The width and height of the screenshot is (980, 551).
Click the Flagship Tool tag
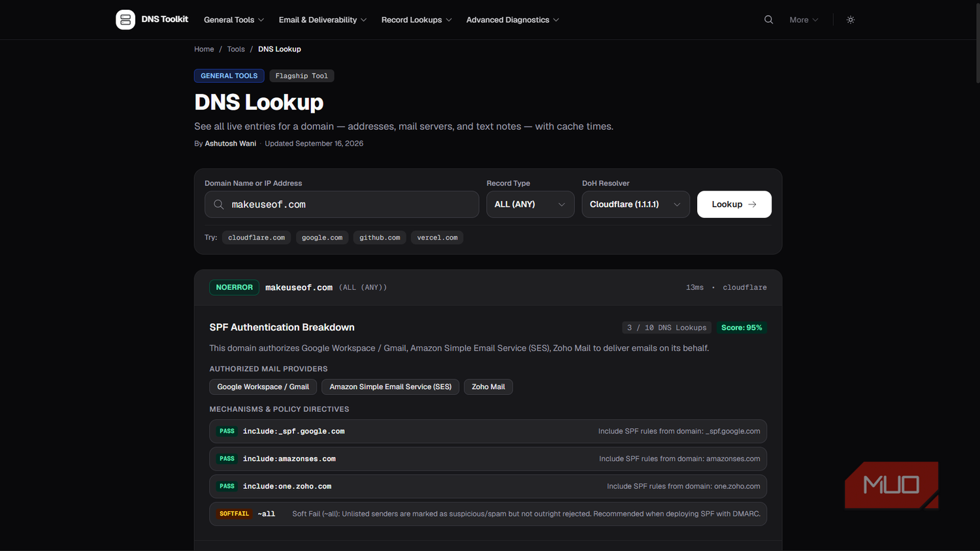302,76
